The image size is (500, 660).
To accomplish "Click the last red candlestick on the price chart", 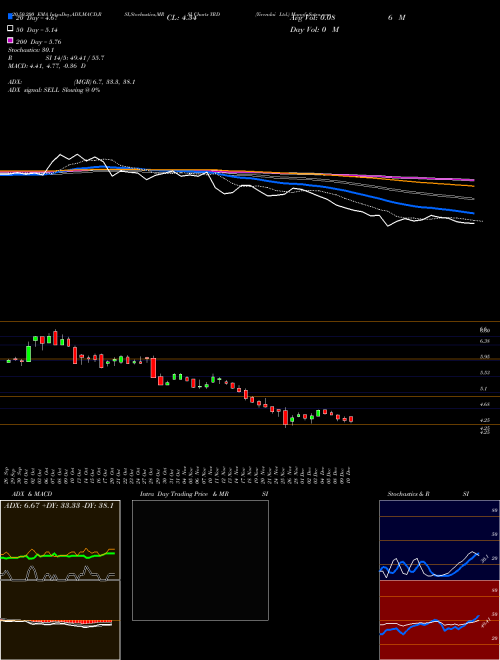I will 351,419.
